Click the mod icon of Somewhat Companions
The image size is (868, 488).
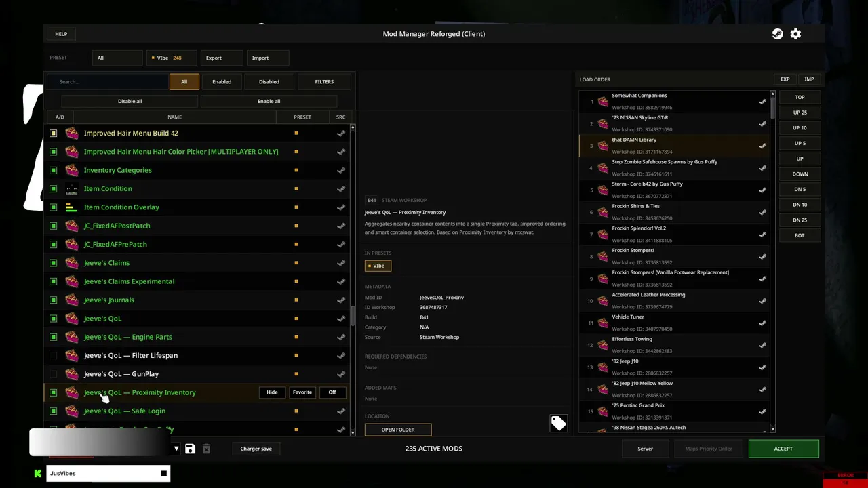point(603,102)
